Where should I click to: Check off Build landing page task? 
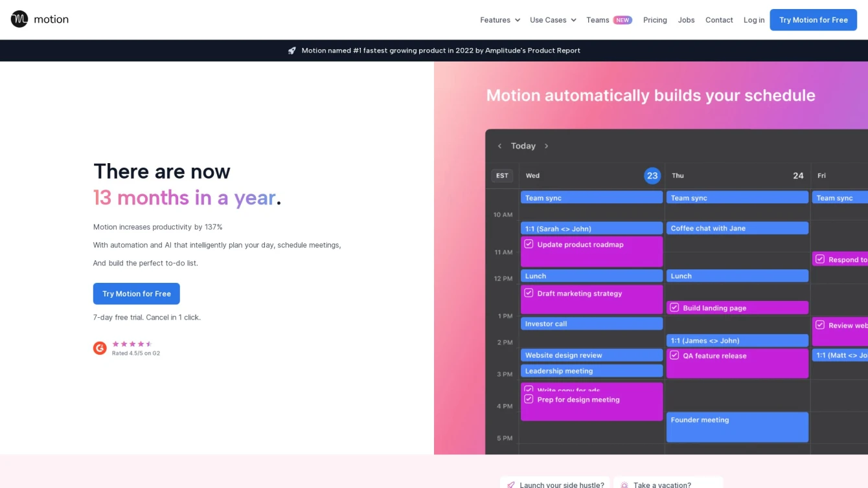click(674, 307)
